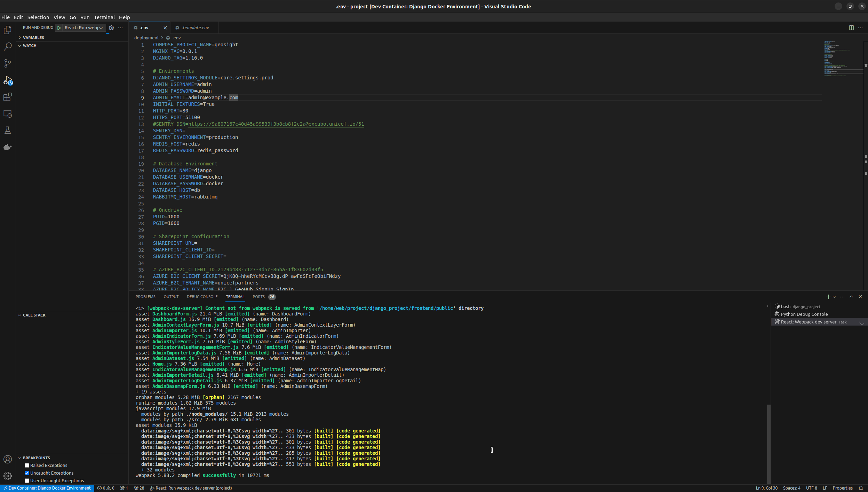868x492 pixels.
Task: Switch to PORTS panel tab
Action: click(264, 297)
